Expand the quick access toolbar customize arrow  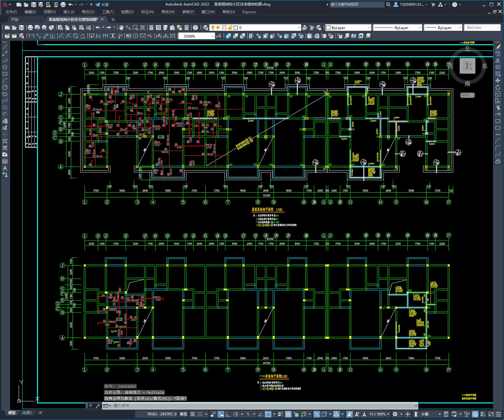(91, 5)
